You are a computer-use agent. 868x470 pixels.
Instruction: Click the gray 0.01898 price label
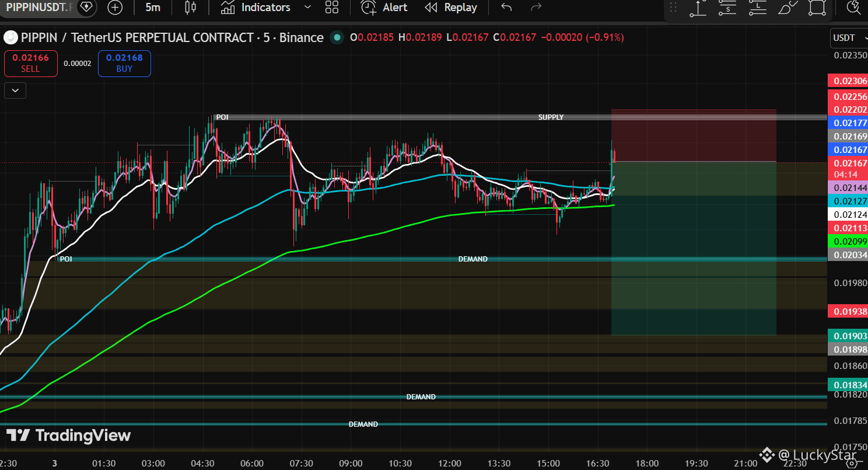click(x=848, y=349)
